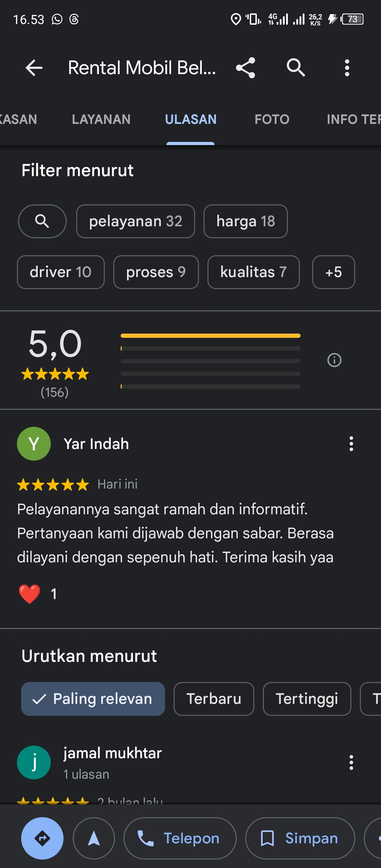Filter reviews by pelayanan 32
Image resolution: width=381 pixels, height=868 pixels.
pos(135,221)
